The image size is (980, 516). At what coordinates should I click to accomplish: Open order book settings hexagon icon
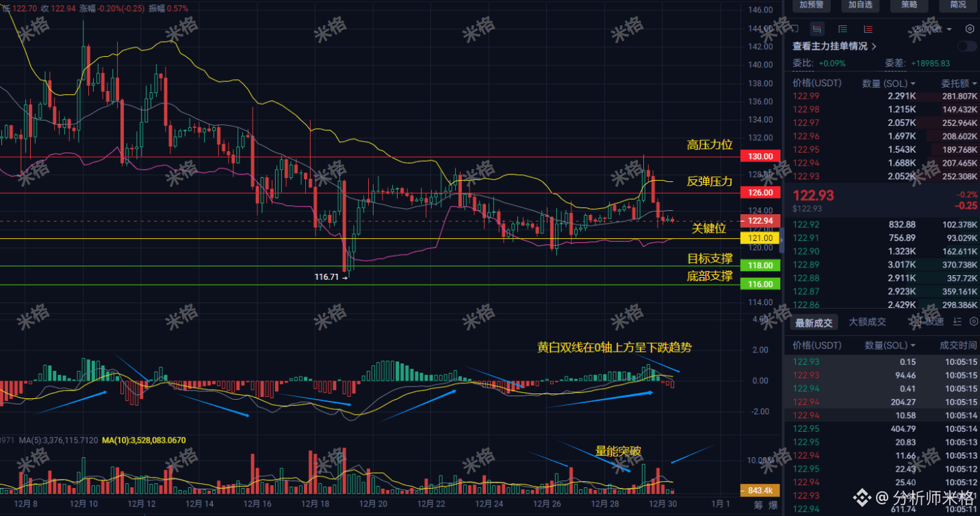pyautogui.click(x=970, y=29)
